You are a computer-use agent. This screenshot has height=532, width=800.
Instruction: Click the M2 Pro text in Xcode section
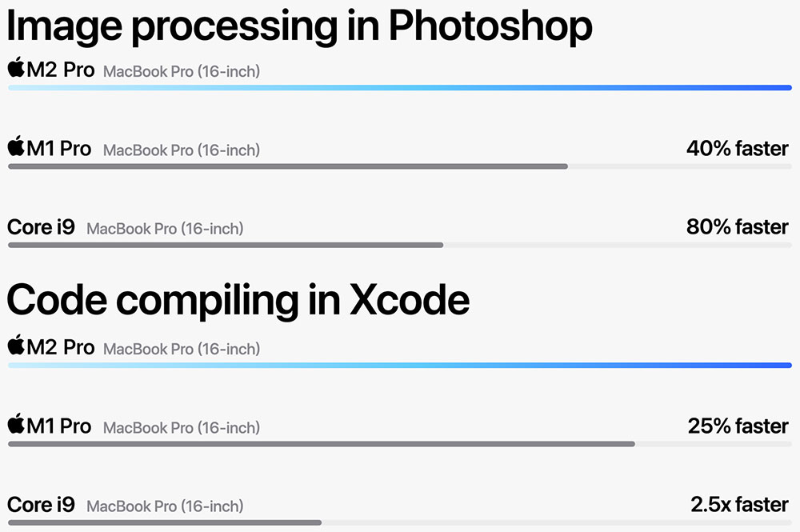(x=61, y=347)
